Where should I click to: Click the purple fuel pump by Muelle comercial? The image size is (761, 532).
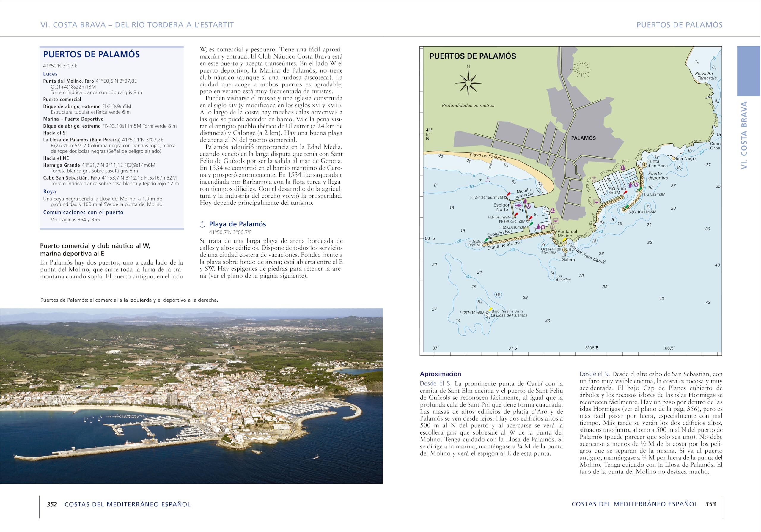point(525,201)
